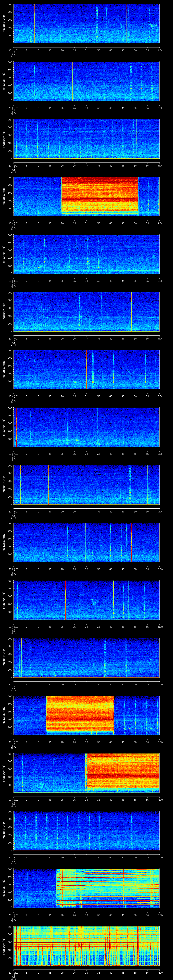Open the spectrogram panel starting at 23:14:00
The image size is (173, 980).
tap(86, 831)
